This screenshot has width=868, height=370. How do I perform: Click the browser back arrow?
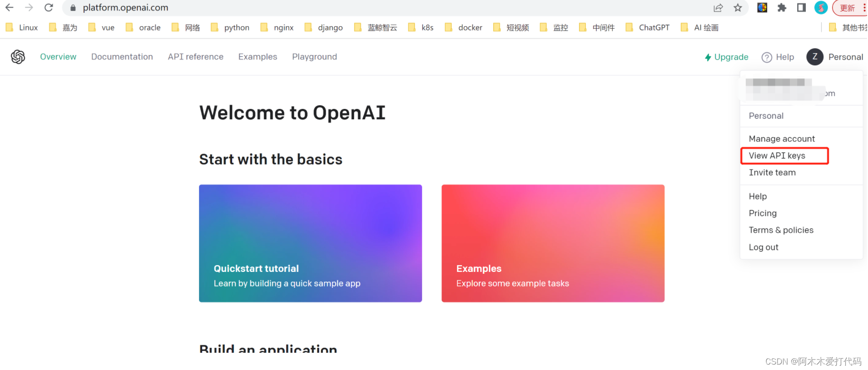coord(9,8)
